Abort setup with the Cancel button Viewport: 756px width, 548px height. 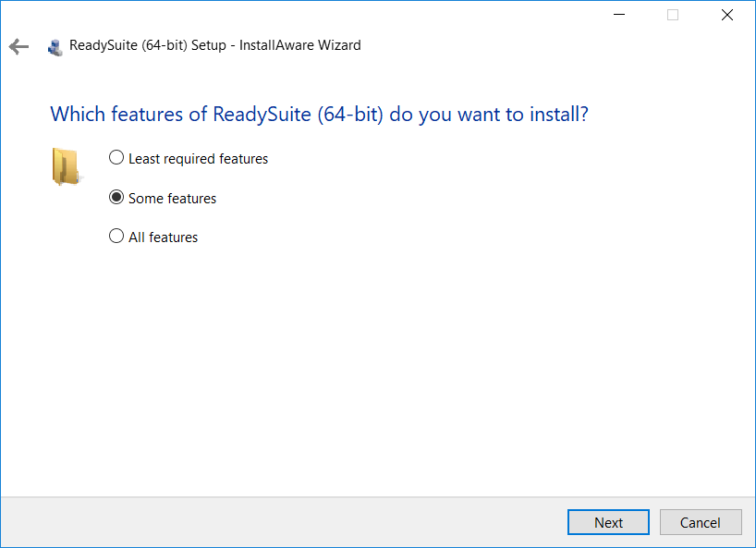[701, 522]
